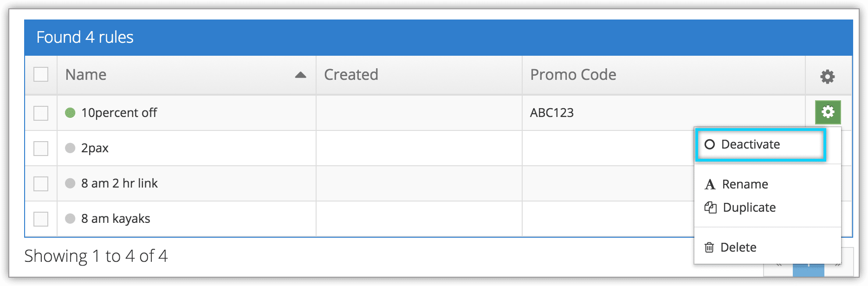
Task: Sort by the Promo Code column header
Action: coord(573,75)
